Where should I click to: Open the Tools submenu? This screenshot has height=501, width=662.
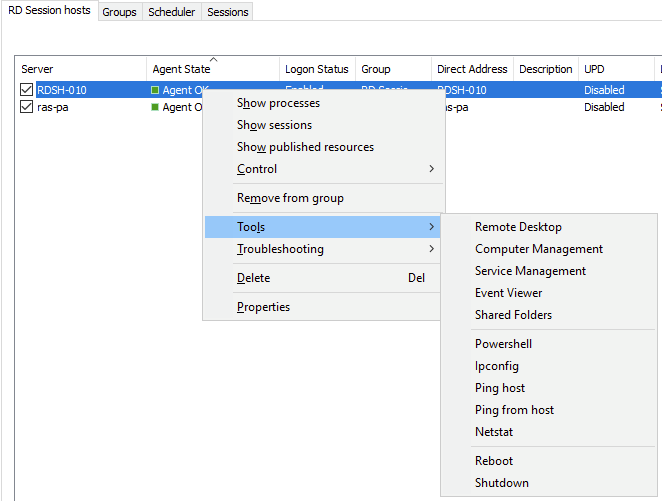coord(323,227)
